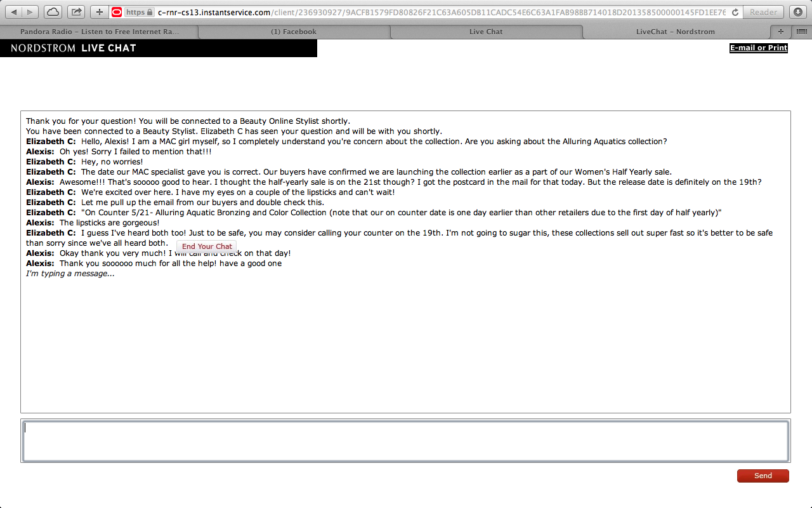This screenshot has height=508, width=812.
Task: Select the active Live Chat tab
Action: tap(486, 32)
